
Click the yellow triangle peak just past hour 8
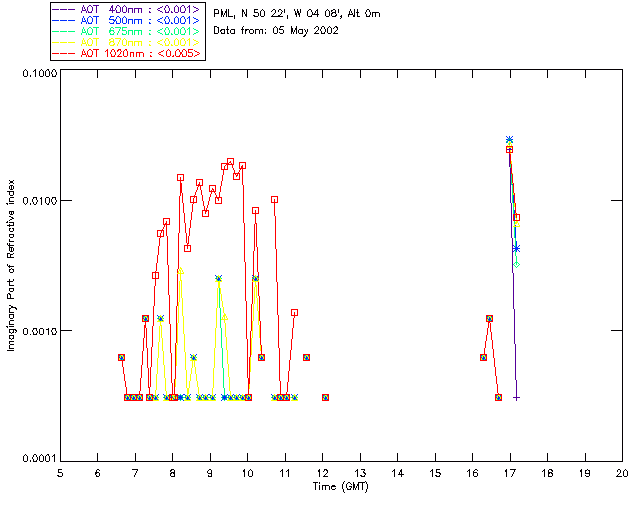pos(181,270)
